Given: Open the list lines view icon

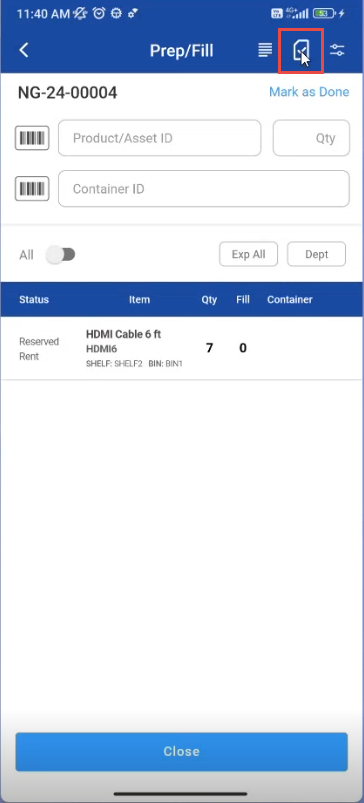Looking at the screenshot, I should point(265,50).
